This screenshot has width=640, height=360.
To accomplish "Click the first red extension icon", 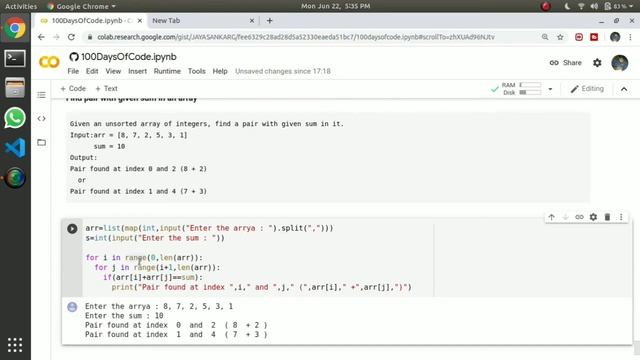I will click(579, 37).
